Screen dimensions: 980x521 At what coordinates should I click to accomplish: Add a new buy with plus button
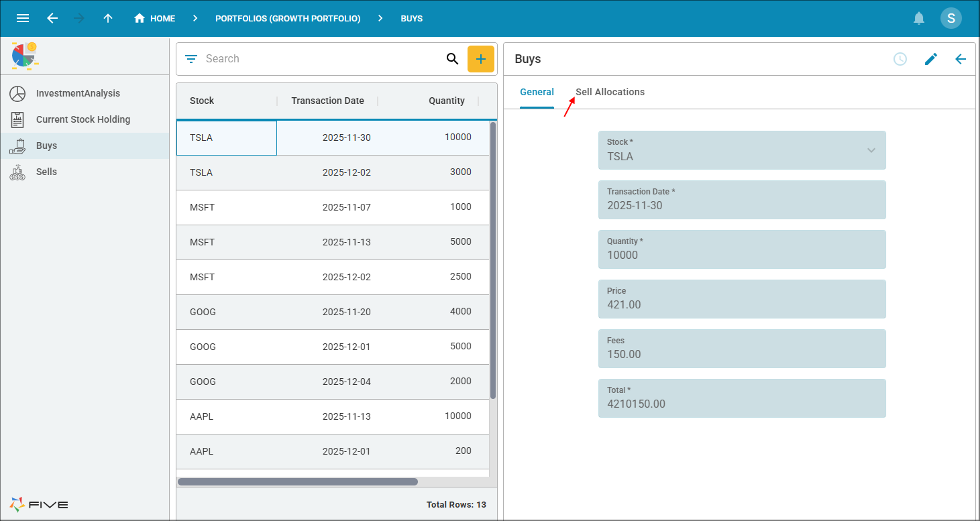pyautogui.click(x=481, y=59)
